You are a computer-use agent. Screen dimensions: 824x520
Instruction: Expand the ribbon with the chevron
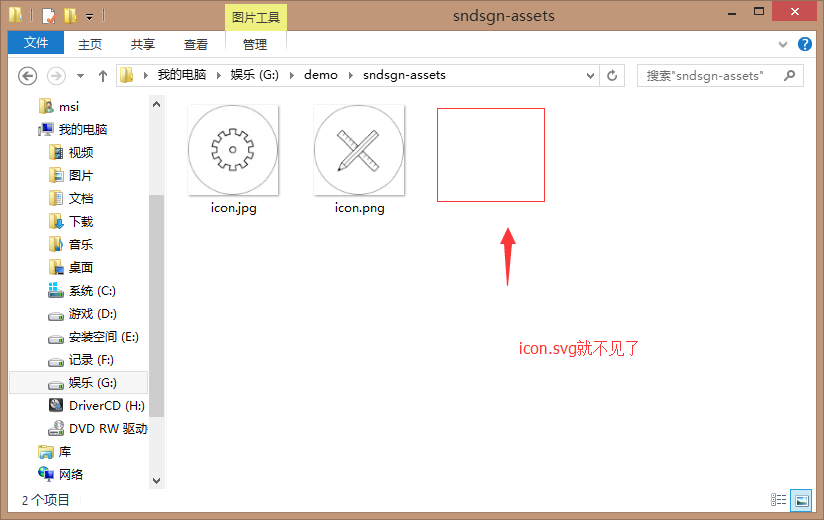pos(783,44)
